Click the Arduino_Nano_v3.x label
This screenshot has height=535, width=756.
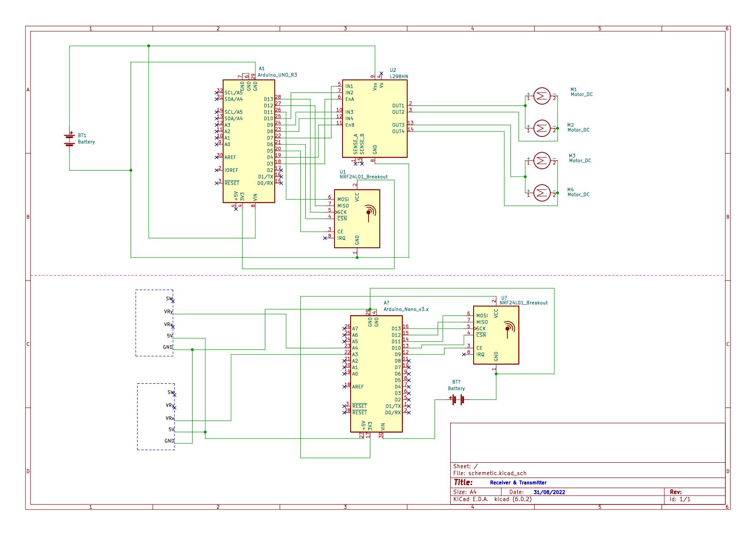point(406,309)
